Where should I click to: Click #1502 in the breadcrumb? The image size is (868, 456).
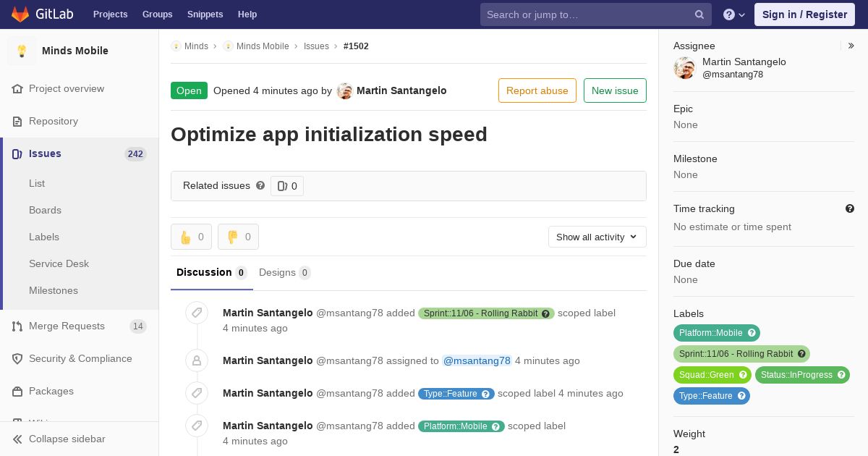point(356,46)
